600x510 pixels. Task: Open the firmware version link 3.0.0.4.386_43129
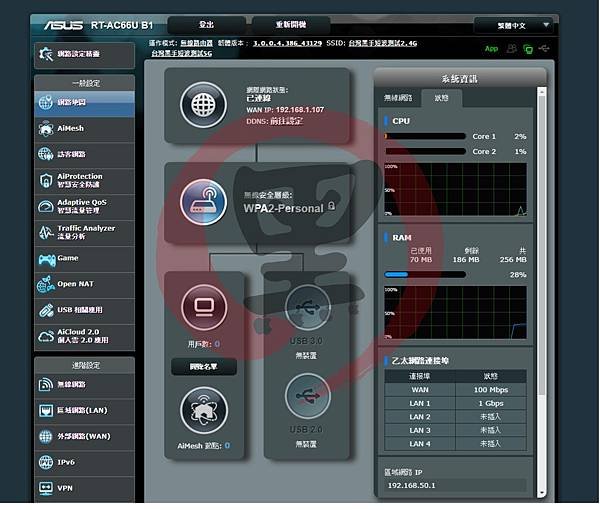tap(287, 43)
